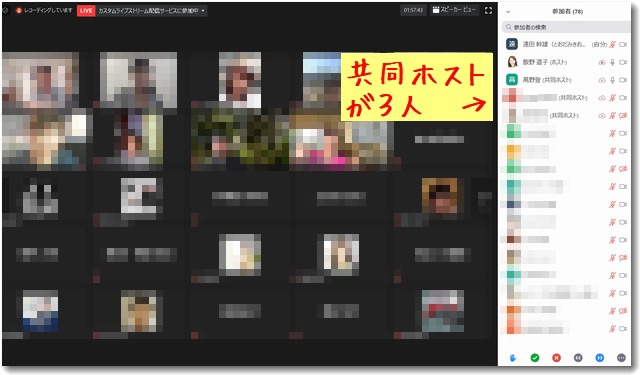Click the recording indicator for host 飯野
The width and height of the screenshot is (640, 375).
[x=602, y=62]
